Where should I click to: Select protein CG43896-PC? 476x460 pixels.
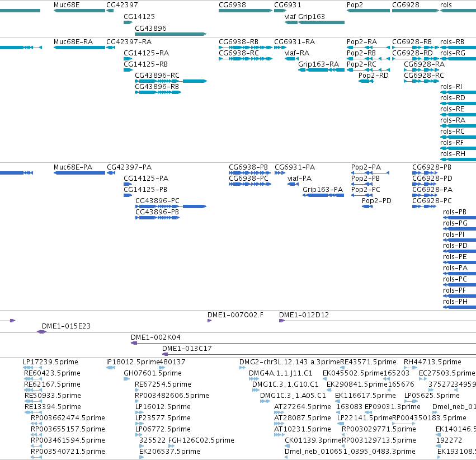(157, 201)
